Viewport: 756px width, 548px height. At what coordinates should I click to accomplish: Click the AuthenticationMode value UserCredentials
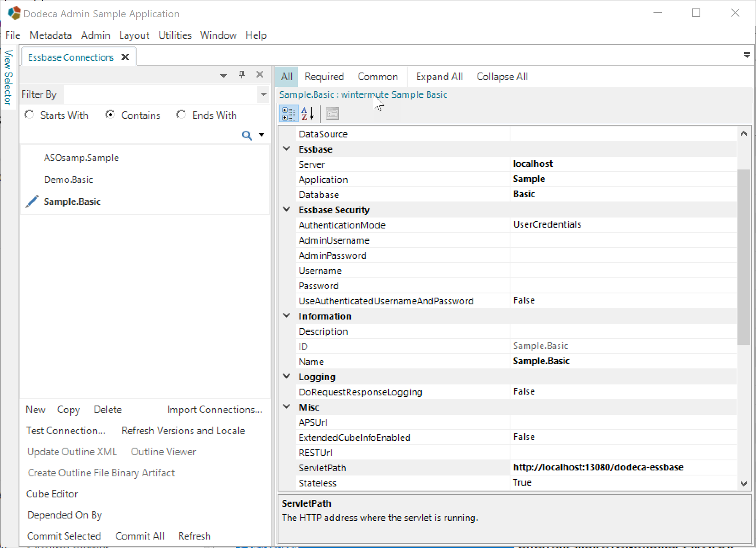click(547, 225)
